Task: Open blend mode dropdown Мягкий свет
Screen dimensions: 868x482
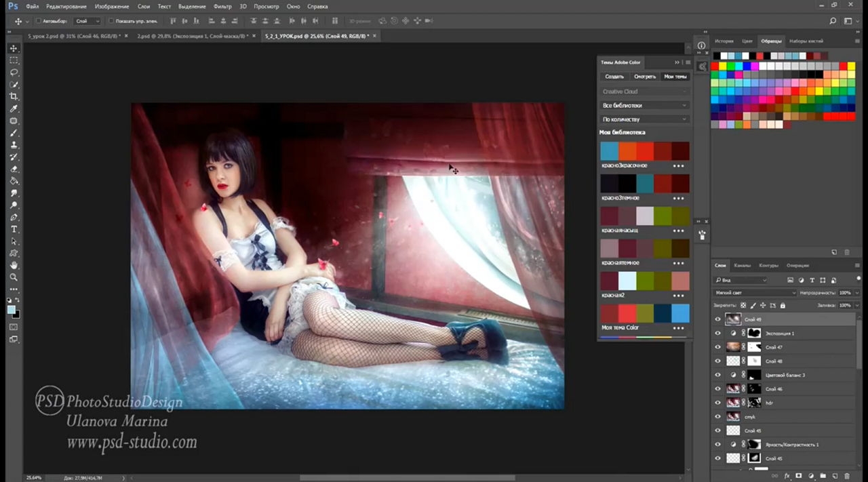Action: [x=755, y=293]
